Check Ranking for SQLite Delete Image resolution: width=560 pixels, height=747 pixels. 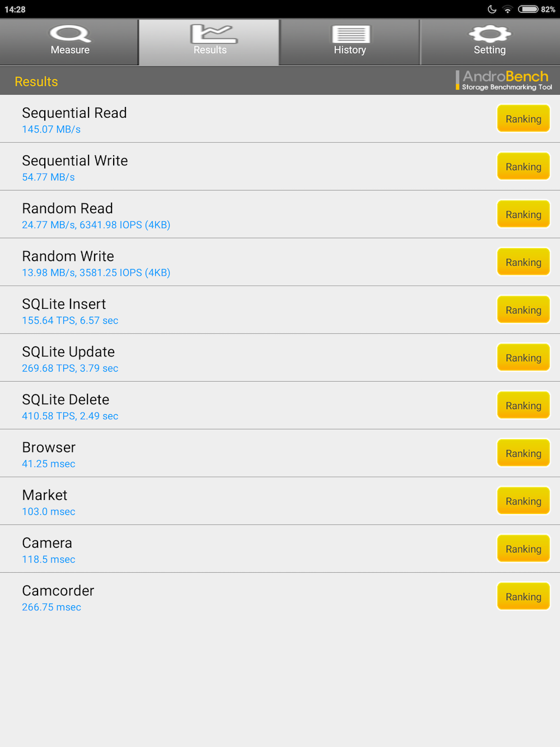pos(524,405)
